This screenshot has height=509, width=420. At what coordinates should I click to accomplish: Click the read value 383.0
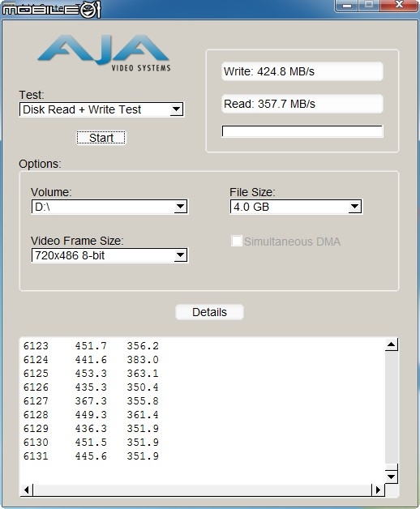point(143,360)
